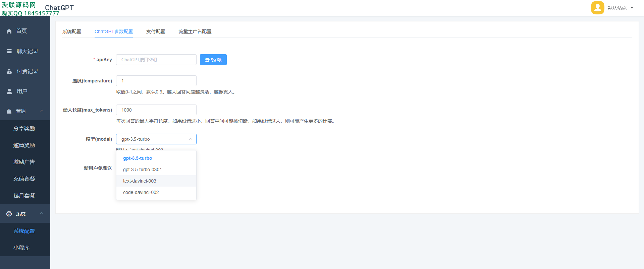Click the 新用户免费送 label
Image resolution: width=644 pixels, height=269 pixels.
[98, 168]
